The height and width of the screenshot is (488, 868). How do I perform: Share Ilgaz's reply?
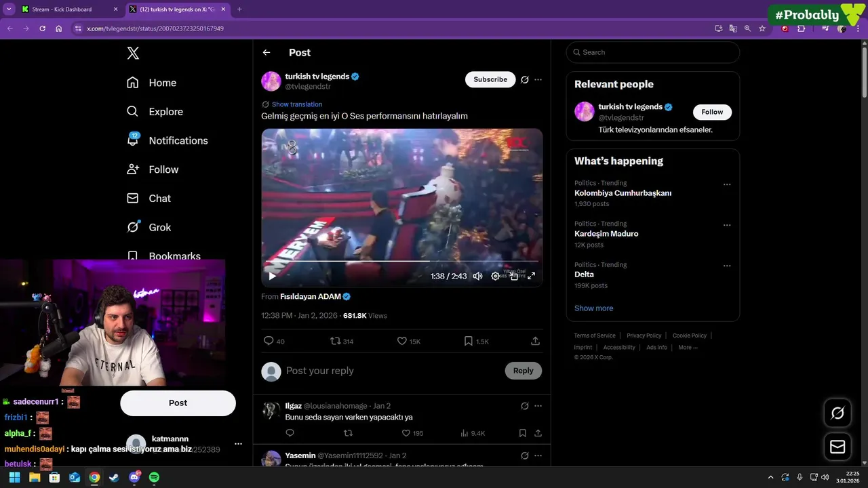538,433
